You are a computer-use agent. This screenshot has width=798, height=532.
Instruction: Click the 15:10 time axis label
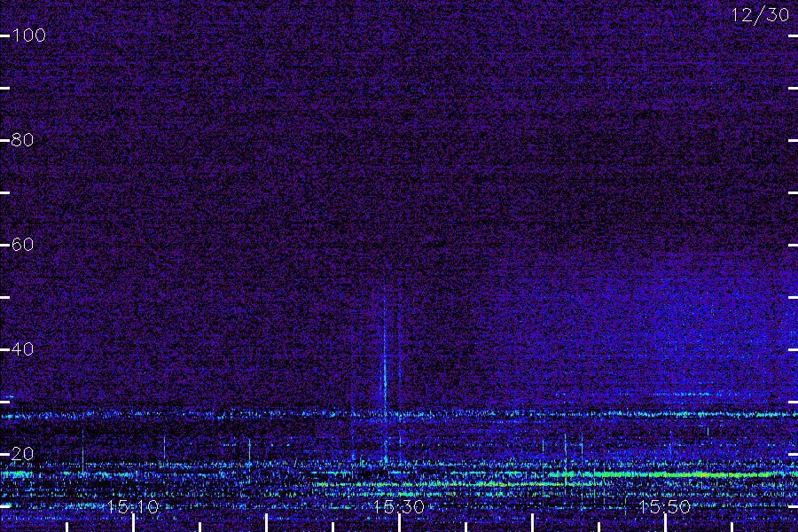coord(133,506)
